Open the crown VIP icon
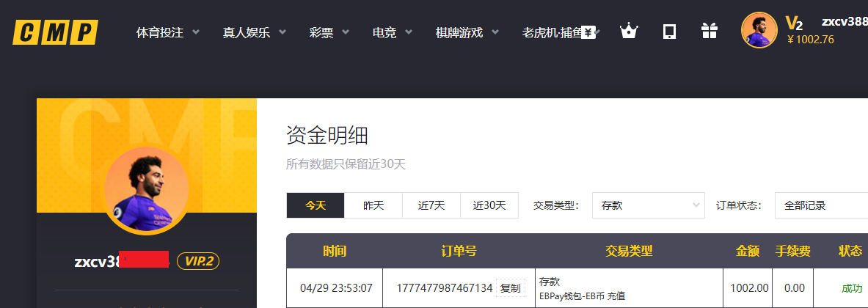868x308 pixels. (x=629, y=31)
